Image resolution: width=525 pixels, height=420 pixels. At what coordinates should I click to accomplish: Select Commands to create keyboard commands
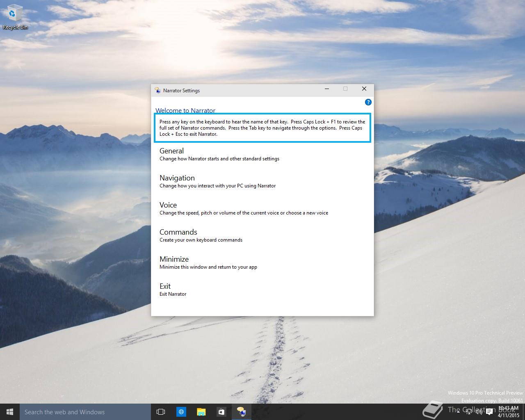pyautogui.click(x=178, y=232)
